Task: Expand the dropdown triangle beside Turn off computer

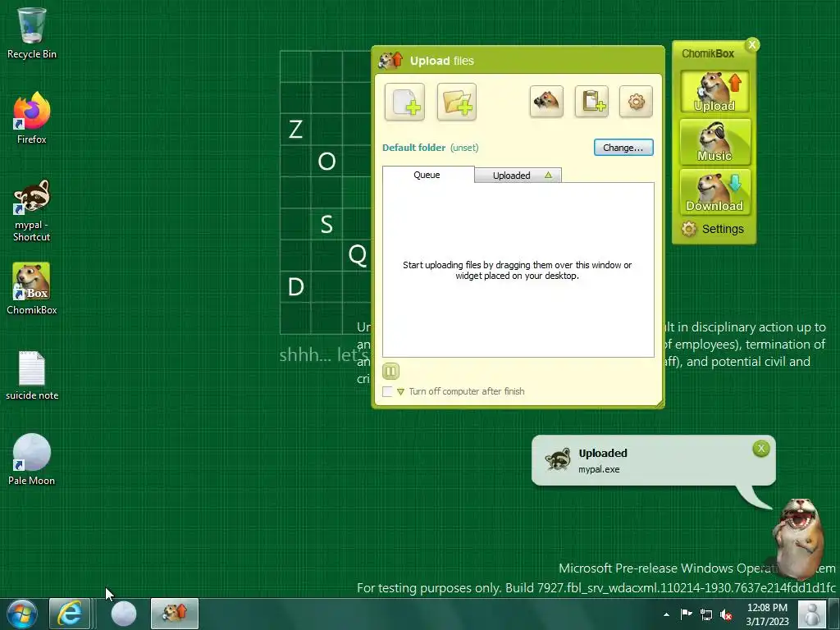Action: (x=400, y=391)
